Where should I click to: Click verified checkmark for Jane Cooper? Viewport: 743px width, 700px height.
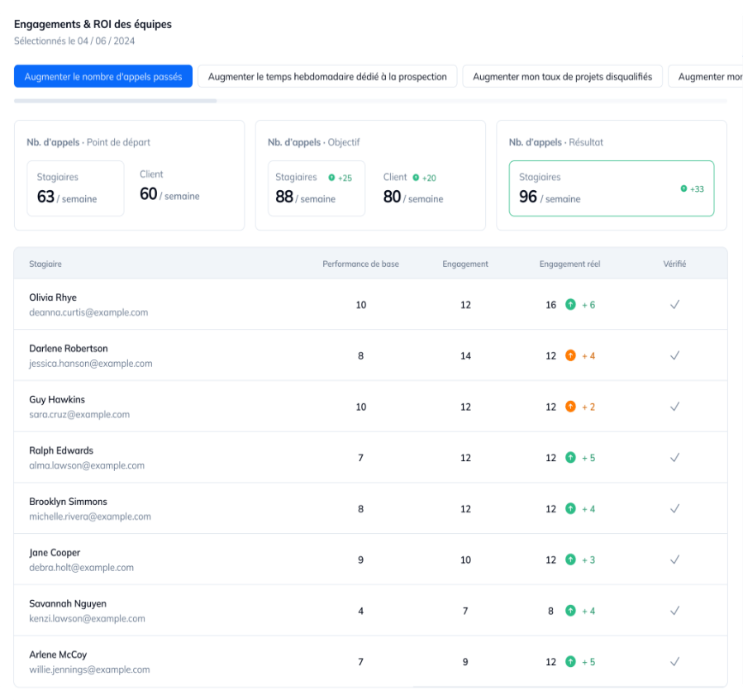tap(674, 560)
